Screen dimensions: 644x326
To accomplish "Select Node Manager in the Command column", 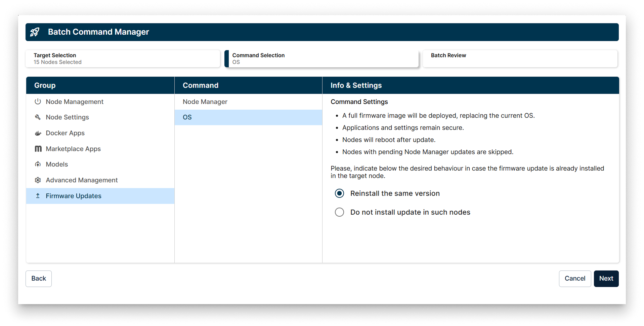I will (205, 102).
